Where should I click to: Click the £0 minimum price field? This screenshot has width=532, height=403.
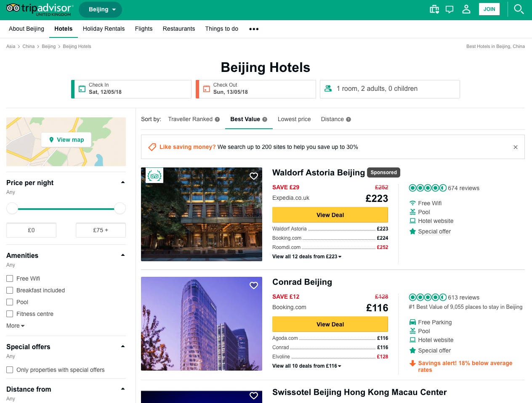click(31, 230)
